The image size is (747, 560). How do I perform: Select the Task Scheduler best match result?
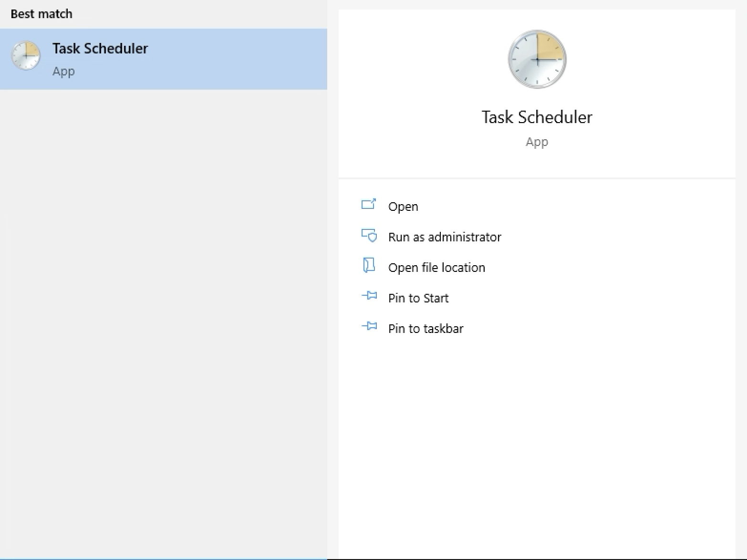pos(164,59)
